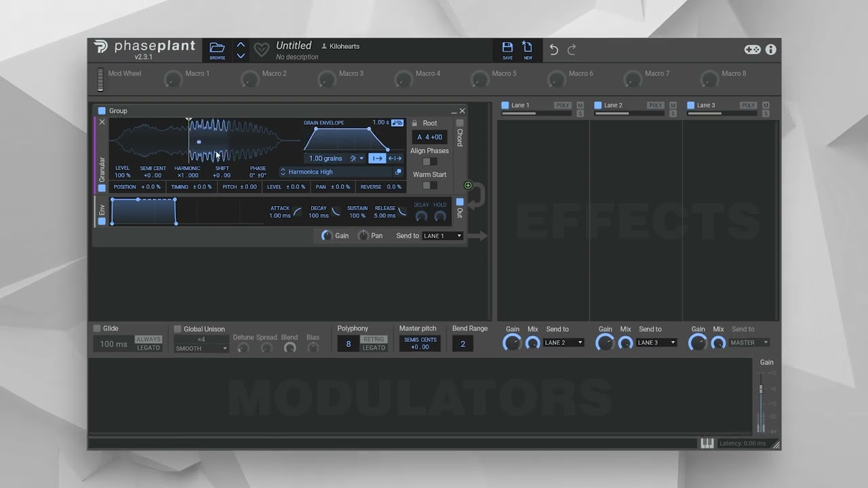This screenshot has width=868, height=488.
Task: Click the generator Gain knob
Action: (326, 236)
